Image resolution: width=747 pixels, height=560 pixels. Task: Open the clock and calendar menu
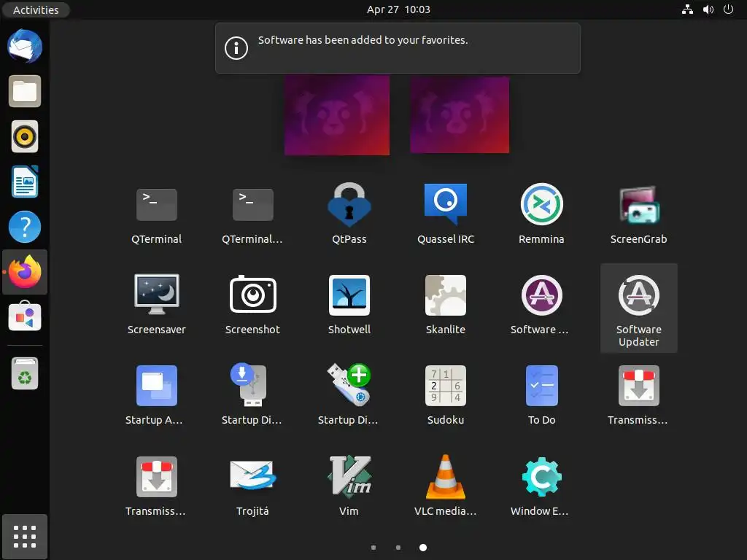point(398,9)
